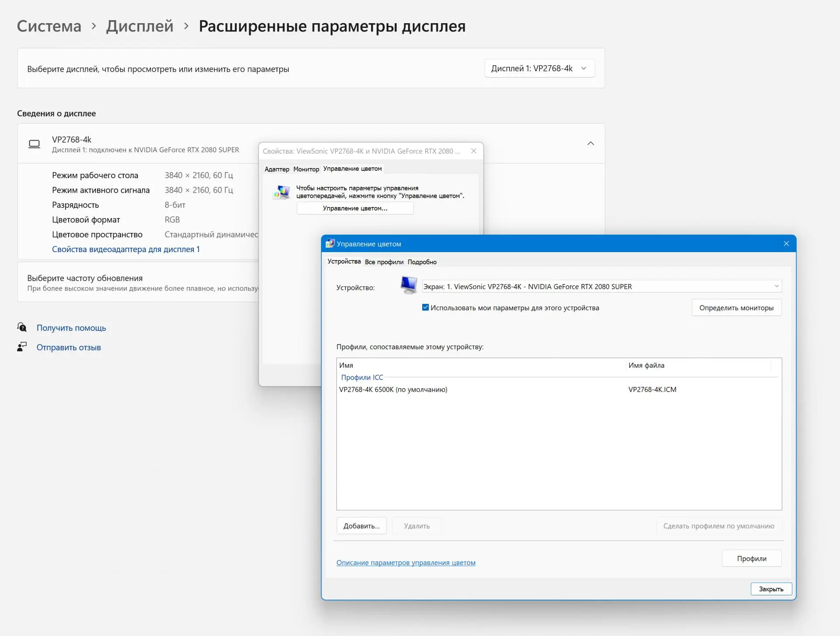840x636 pixels.
Task: Click the RGB Цветовой формат value
Action: (x=172, y=220)
